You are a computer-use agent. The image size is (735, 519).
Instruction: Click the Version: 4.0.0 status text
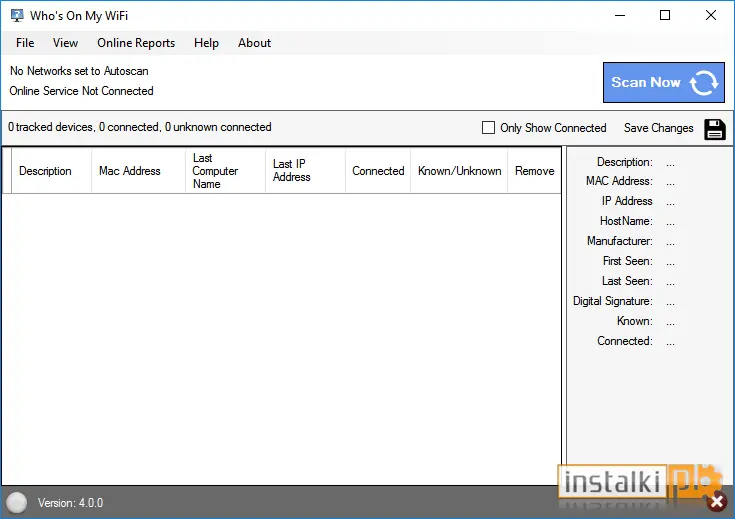70,503
